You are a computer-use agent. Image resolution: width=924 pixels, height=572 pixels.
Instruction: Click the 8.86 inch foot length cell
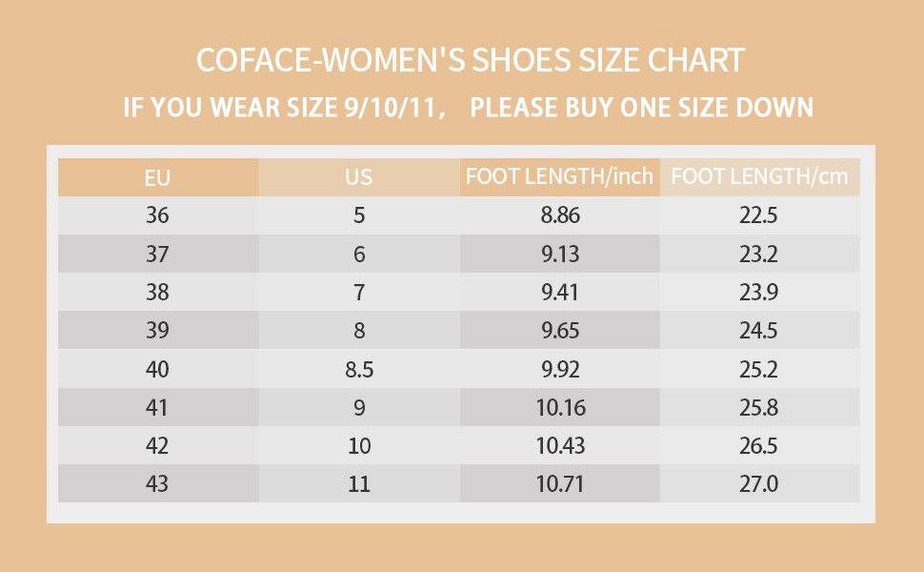coord(559,215)
